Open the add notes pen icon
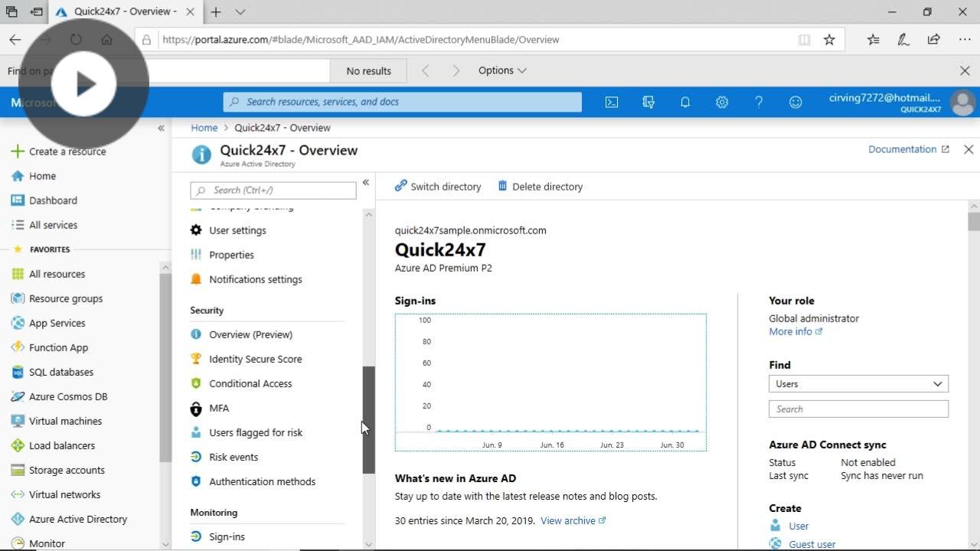This screenshot has width=980, height=551. [x=903, y=40]
